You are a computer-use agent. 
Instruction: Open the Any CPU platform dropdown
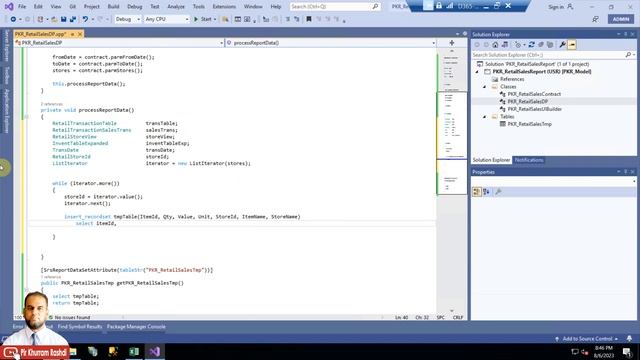pos(167,19)
